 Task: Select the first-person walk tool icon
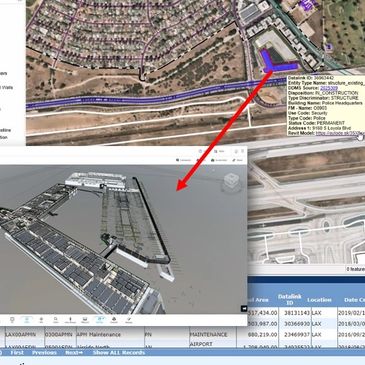pyautogui.click(x=70, y=320)
